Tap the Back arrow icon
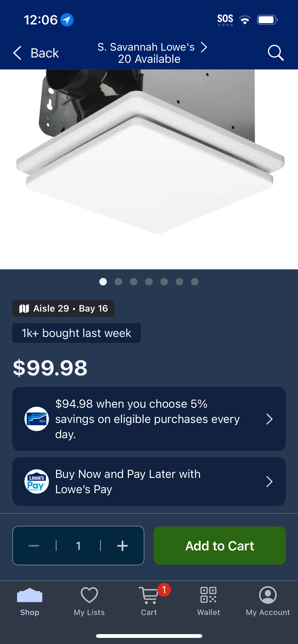The width and height of the screenshot is (298, 644). [17, 53]
